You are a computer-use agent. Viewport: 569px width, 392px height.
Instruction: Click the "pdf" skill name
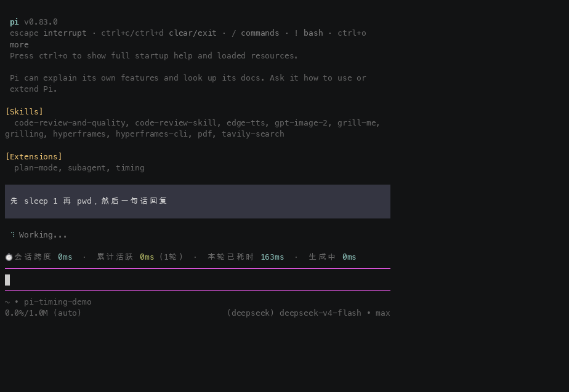(204, 134)
